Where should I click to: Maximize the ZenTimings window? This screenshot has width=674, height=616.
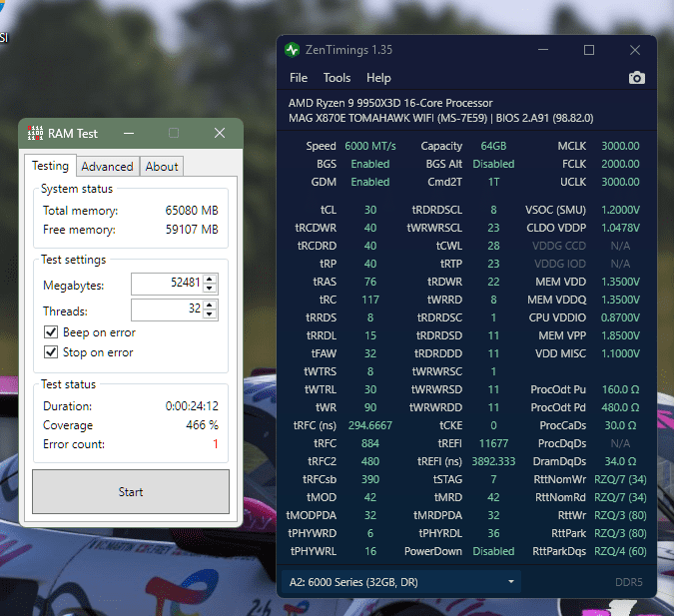click(589, 50)
